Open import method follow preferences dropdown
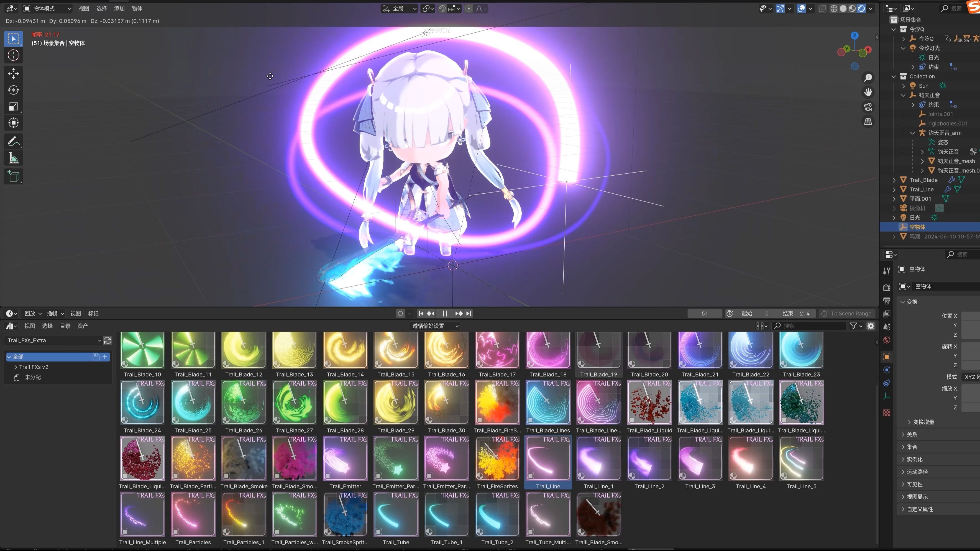 point(435,326)
